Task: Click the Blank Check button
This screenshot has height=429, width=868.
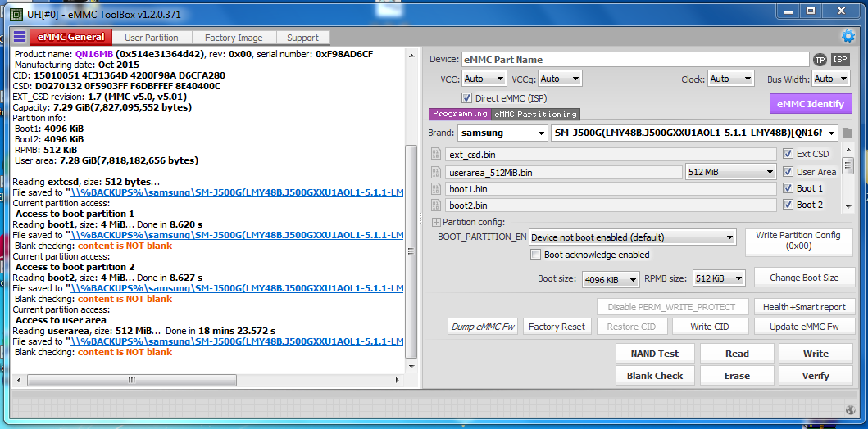Action: [x=654, y=375]
